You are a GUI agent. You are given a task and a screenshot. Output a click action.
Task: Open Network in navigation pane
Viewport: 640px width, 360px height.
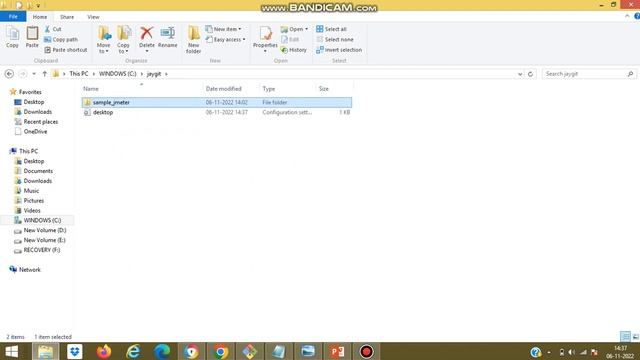pyautogui.click(x=25, y=269)
